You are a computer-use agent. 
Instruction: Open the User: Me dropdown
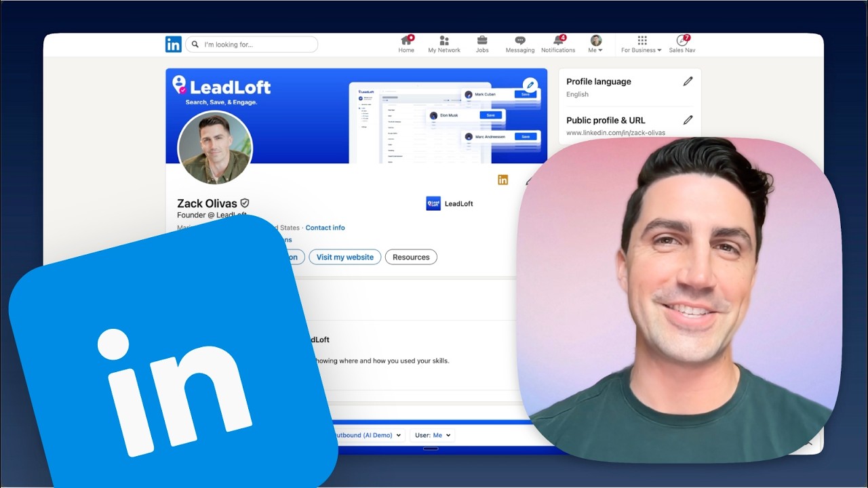point(432,435)
